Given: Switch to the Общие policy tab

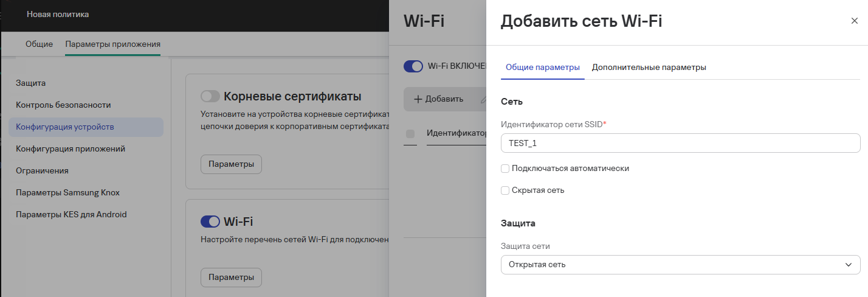Looking at the screenshot, I should pos(39,44).
